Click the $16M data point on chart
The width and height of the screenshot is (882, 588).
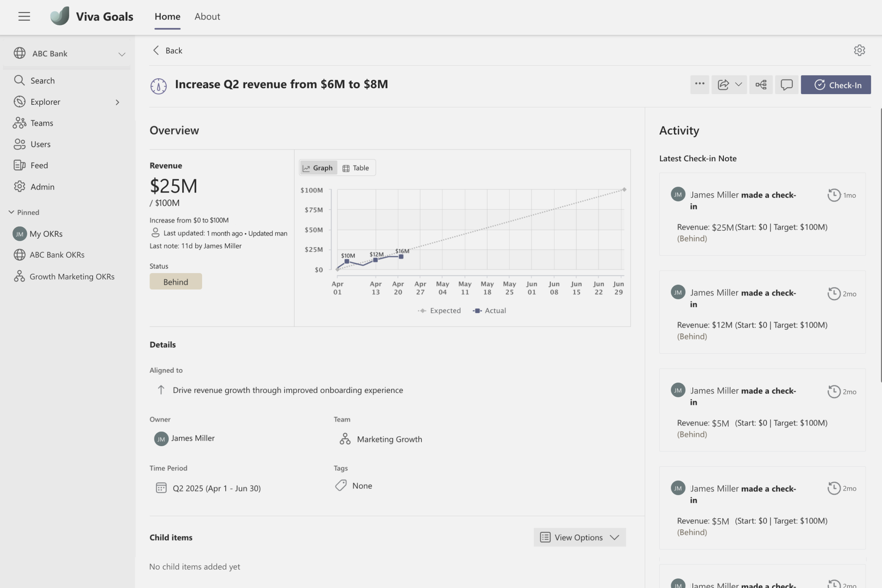(x=401, y=257)
